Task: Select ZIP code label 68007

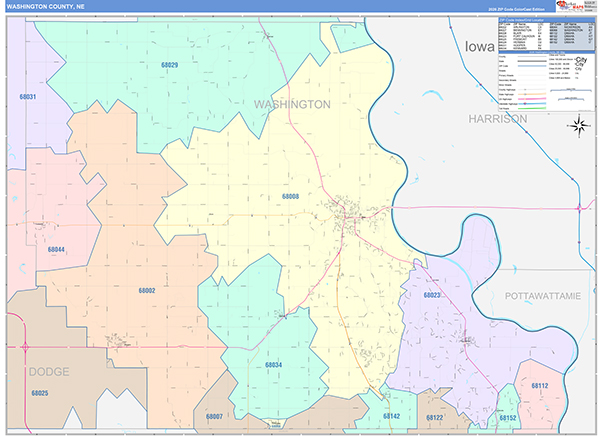Action: pos(214,416)
